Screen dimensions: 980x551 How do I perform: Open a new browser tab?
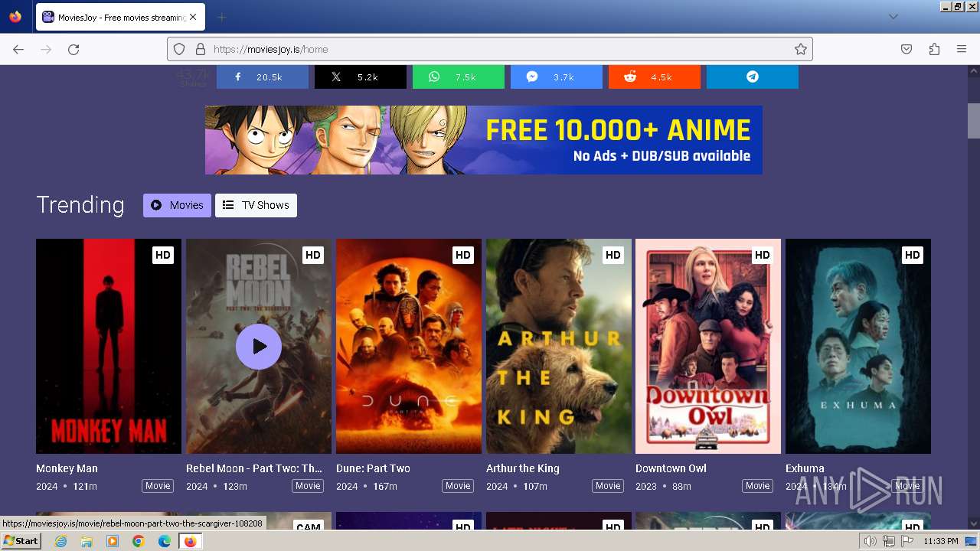(221, 17)
